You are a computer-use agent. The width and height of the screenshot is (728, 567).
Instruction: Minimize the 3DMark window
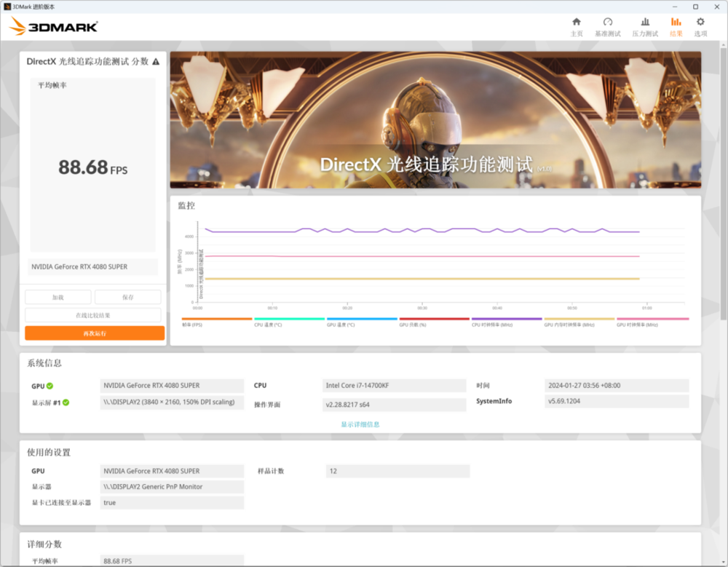pyautogui.click(x=675, y=7)
